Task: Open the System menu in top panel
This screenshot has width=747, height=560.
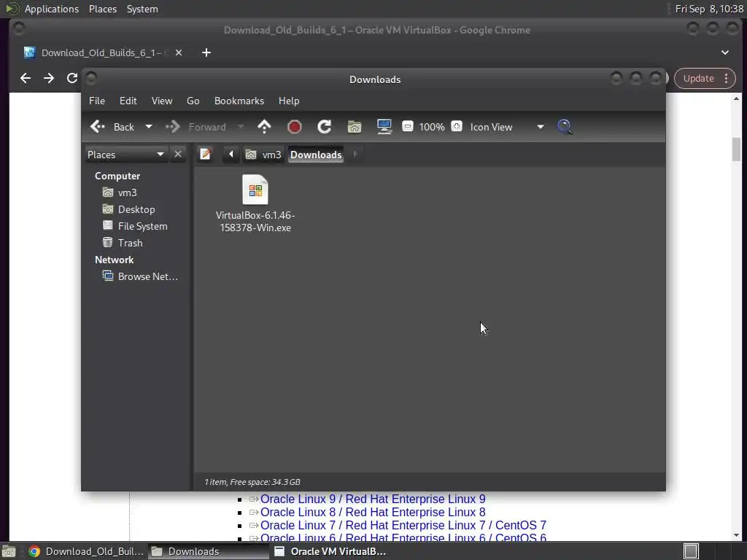Action: point(142,9)
